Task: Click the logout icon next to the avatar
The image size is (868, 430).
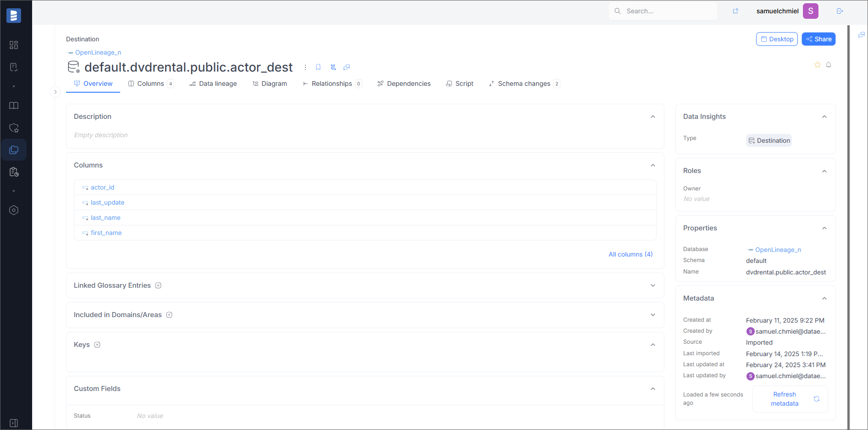Action: (x=840, y=11)
